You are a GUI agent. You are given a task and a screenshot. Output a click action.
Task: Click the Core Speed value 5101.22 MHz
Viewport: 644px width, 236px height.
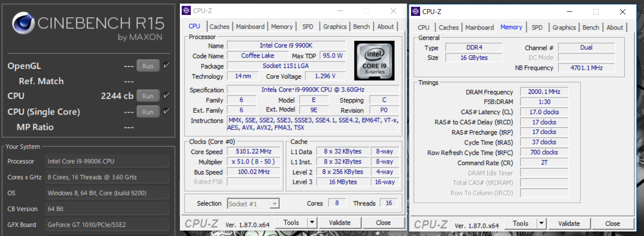tap(254, 152)
